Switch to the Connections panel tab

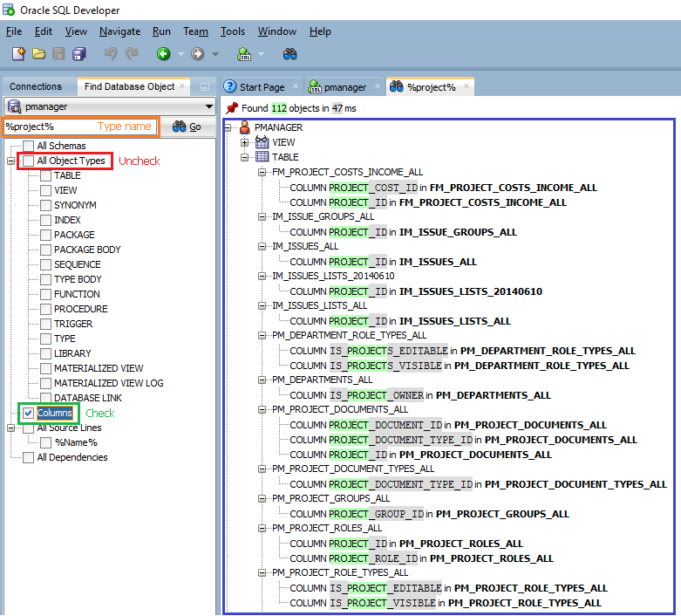tap(36, 87)
